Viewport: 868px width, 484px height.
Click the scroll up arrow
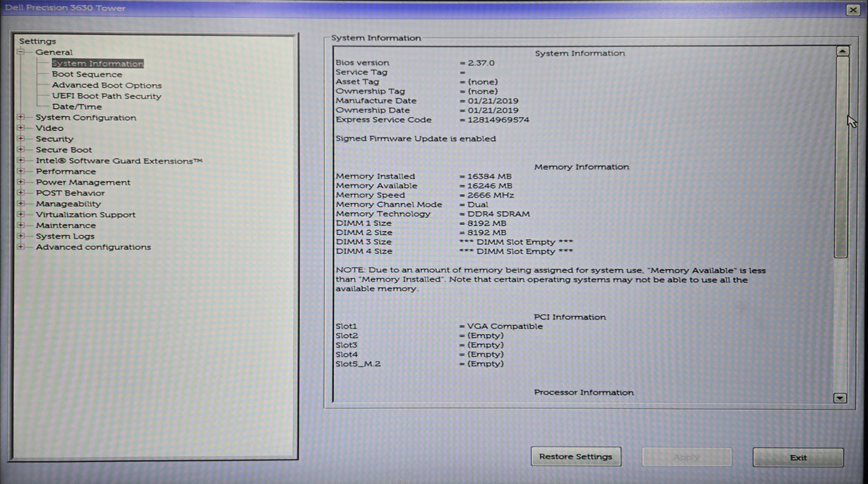841,51
